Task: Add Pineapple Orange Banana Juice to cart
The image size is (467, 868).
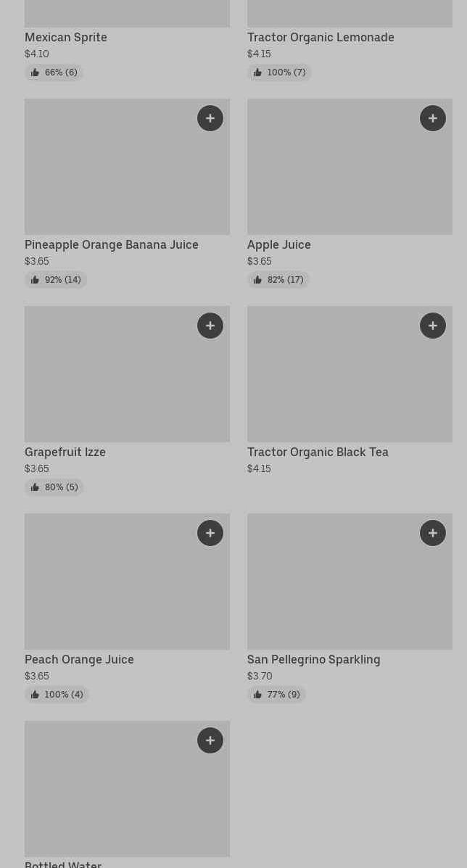Action: click(x=210, y=118)
